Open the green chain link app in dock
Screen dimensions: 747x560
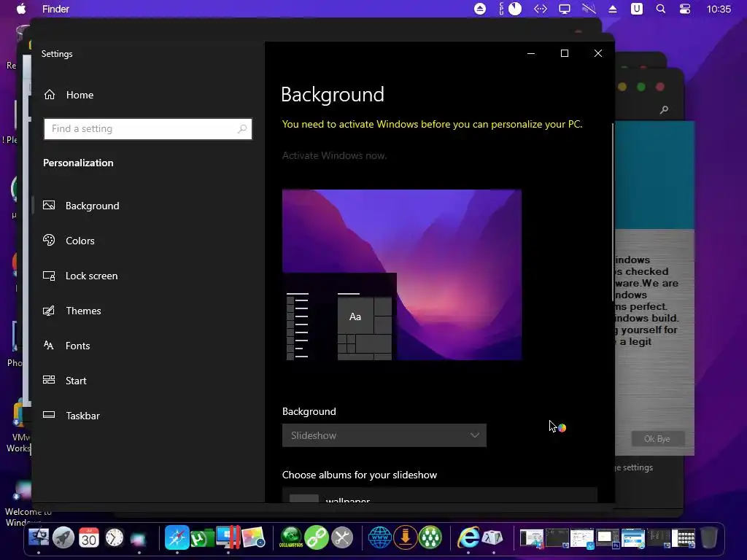coord(317,537)
